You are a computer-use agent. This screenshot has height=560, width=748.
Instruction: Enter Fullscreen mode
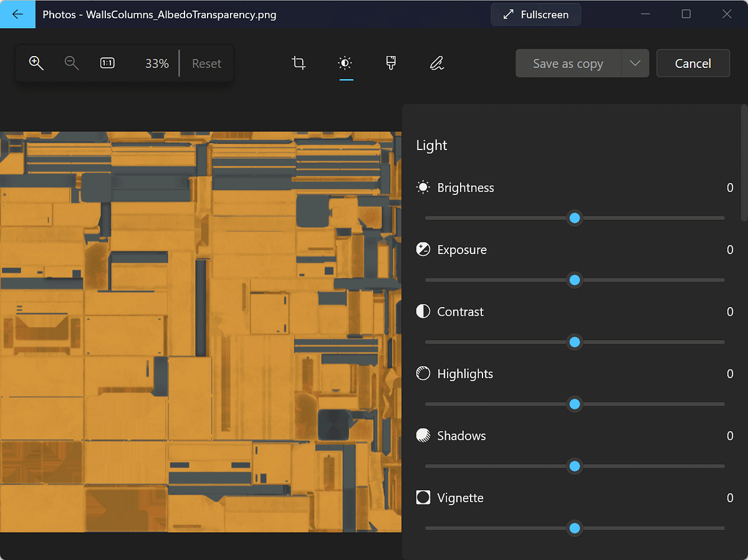coord(535,14)
